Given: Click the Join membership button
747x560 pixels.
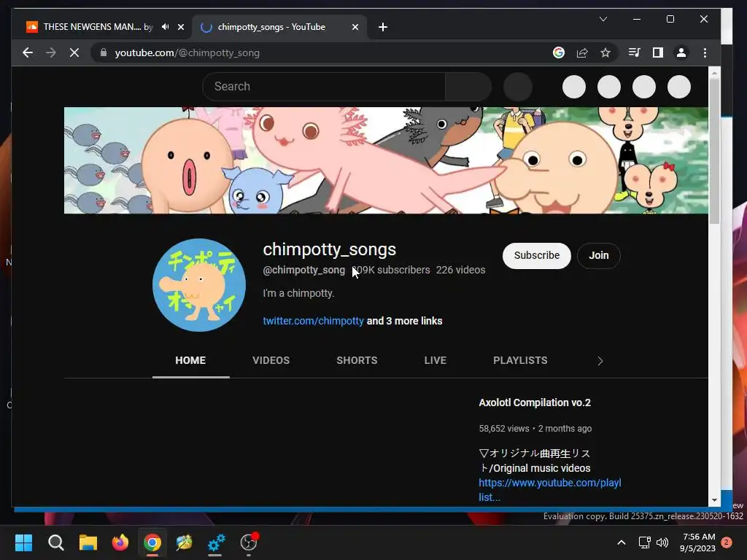Looking at the screenshot, I should point(599,256).
